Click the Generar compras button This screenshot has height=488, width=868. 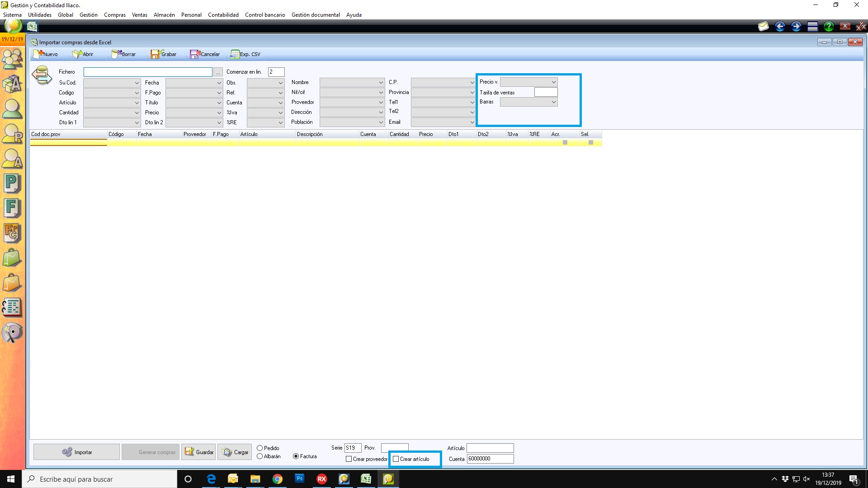tap(151, 452)
